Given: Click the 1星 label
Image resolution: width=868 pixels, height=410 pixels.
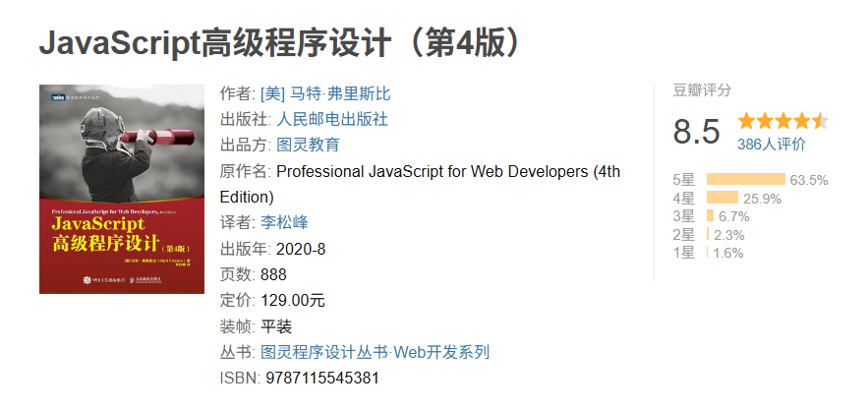Looking at the screenshot, I should 683,254.
